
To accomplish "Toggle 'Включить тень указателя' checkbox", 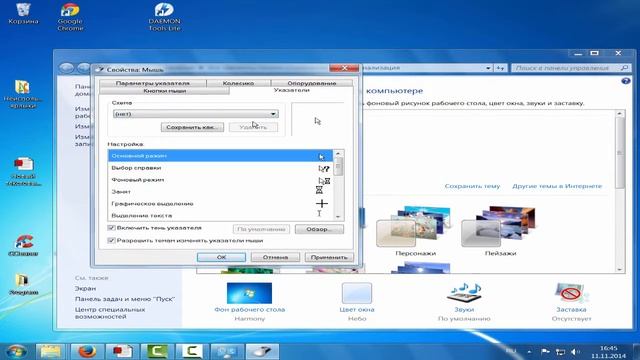I will pyautogui.click(x=111, y=228).
